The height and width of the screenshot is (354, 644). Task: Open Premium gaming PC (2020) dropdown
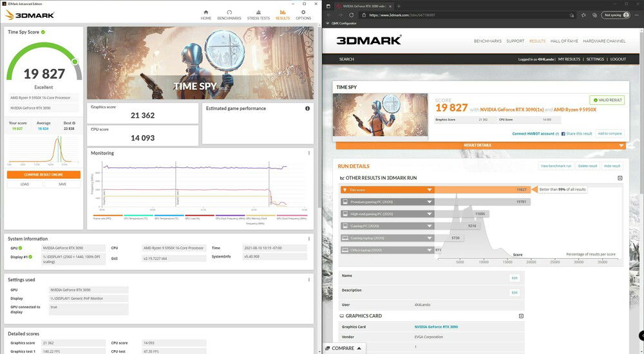(429, 201)
